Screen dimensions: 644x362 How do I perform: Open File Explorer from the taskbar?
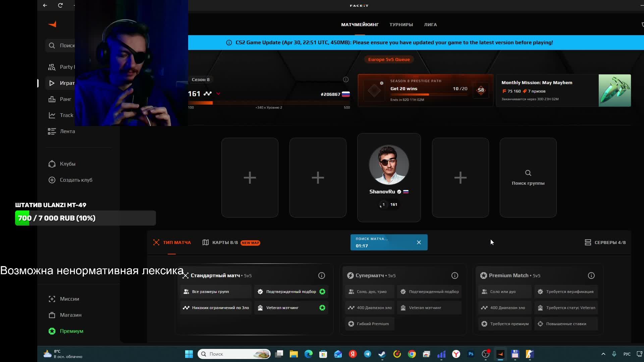coord(294,354)
